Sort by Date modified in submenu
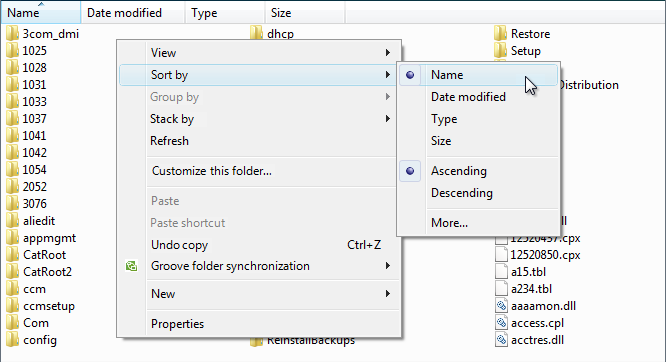This screenshot has width=666, height=362. 478,97
